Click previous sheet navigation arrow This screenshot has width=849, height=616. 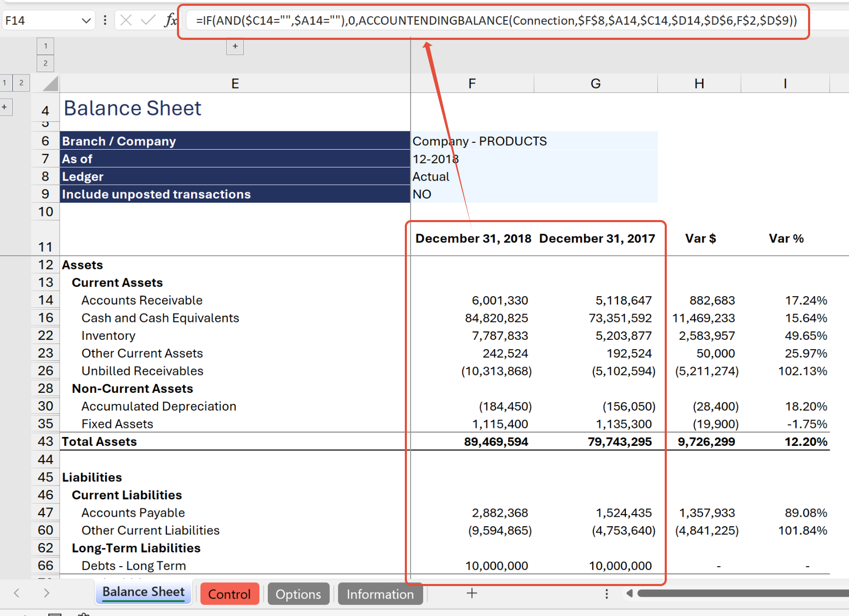tap(17, 593)
